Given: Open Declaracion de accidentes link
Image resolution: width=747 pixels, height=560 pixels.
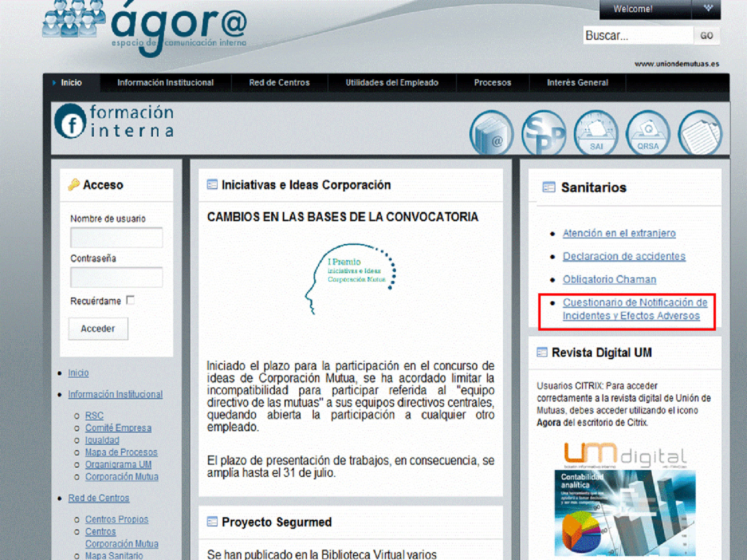Looking at the screenshot, I should (x=624, y=256).
